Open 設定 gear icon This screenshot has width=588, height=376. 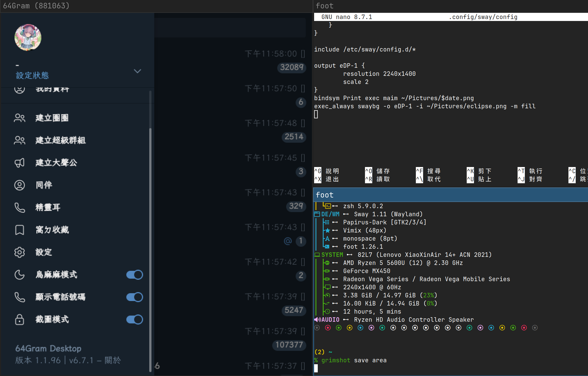point(20,252)
